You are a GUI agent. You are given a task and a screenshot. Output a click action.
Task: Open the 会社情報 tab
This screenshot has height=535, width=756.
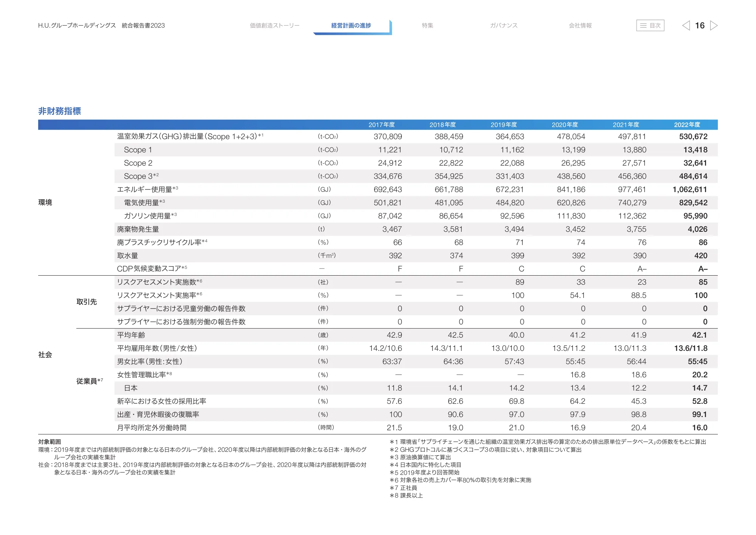[x=580, y=26]
